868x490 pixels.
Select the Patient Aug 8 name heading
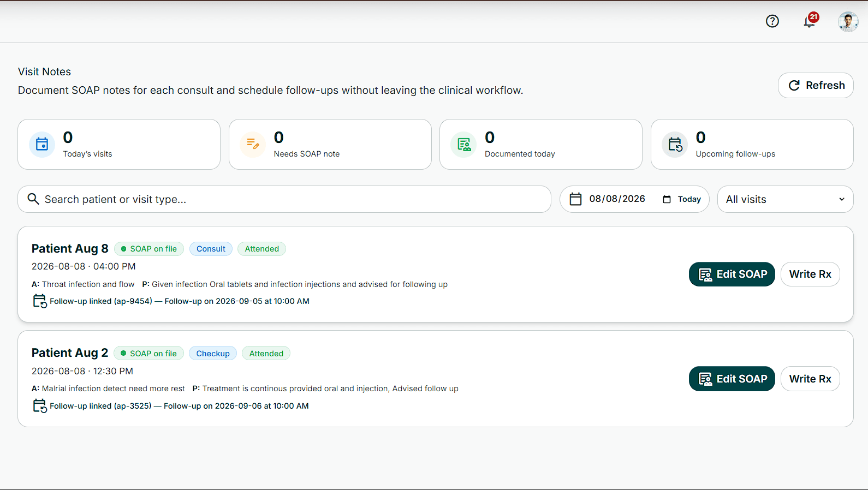tap(70, 249)
